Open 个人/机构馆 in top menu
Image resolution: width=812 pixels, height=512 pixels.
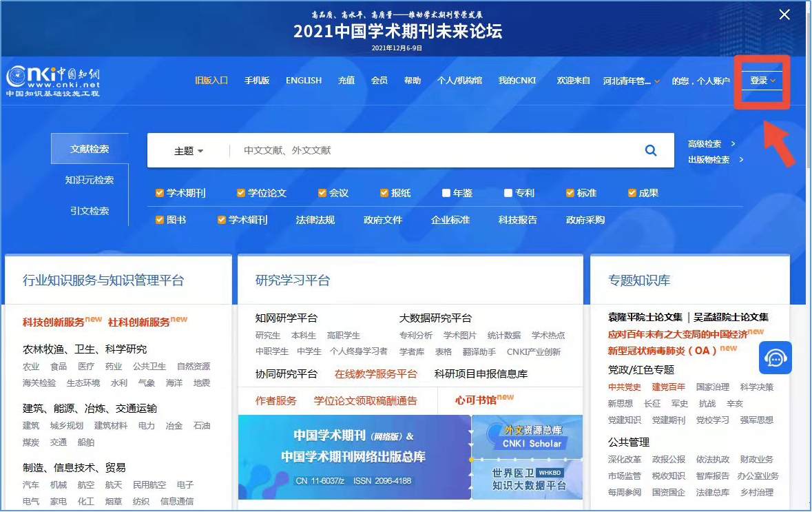[459, 81]
